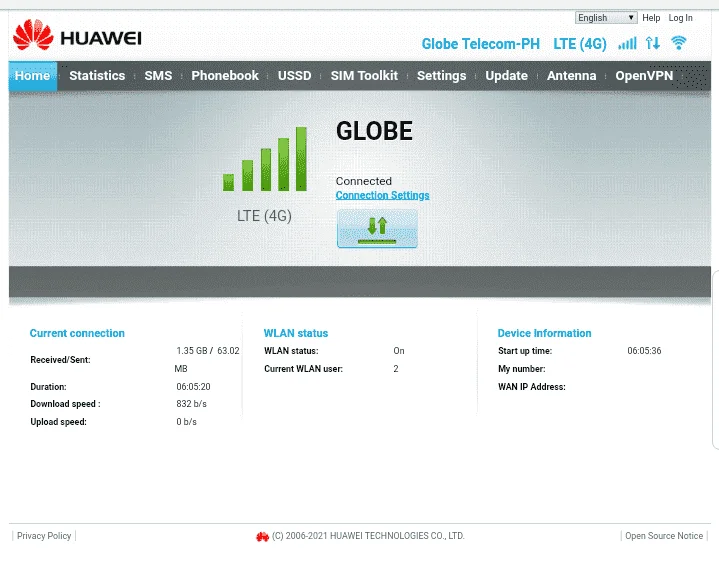Click the download speed value 832 b/s
The height and width of the screenshot is (586, 719).
click(192, 404)
